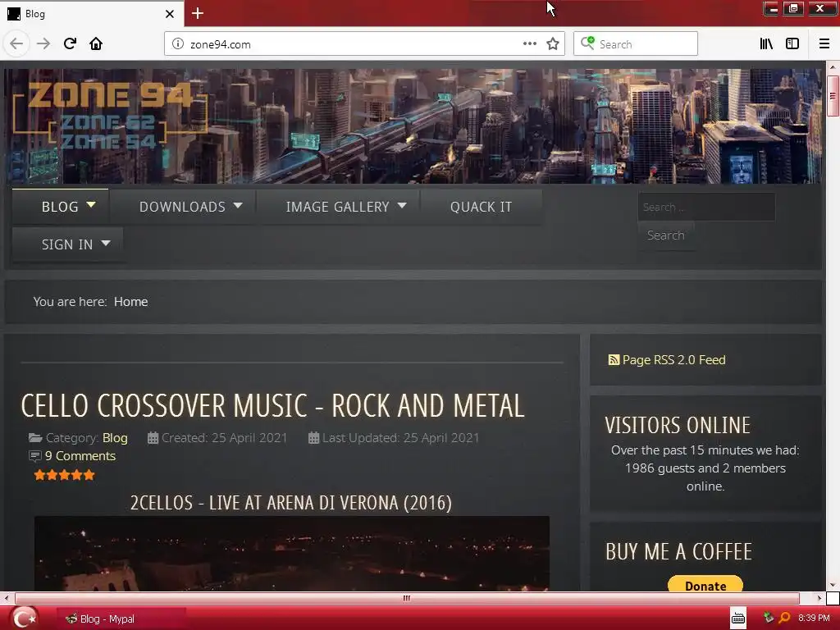The image size is (840, 630).
Task: Click the scroll-down arrow of vertical scrollbar
Action: tap(833, 585)
